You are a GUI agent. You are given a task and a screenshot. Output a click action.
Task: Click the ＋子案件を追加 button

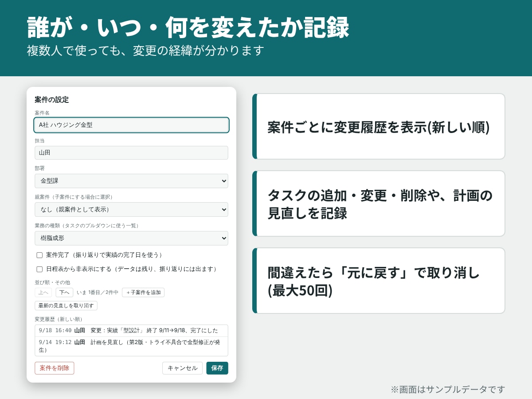[x=143, y=293]
